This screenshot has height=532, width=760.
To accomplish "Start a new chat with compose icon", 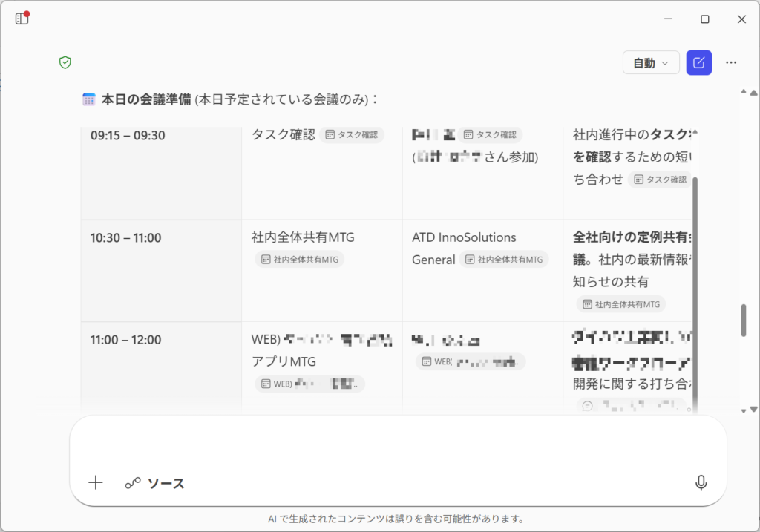I will tap(698, 63).
